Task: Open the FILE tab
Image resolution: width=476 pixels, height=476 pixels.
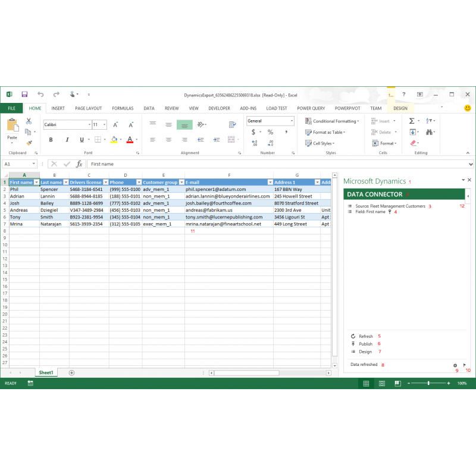Action: coord(11,108)
